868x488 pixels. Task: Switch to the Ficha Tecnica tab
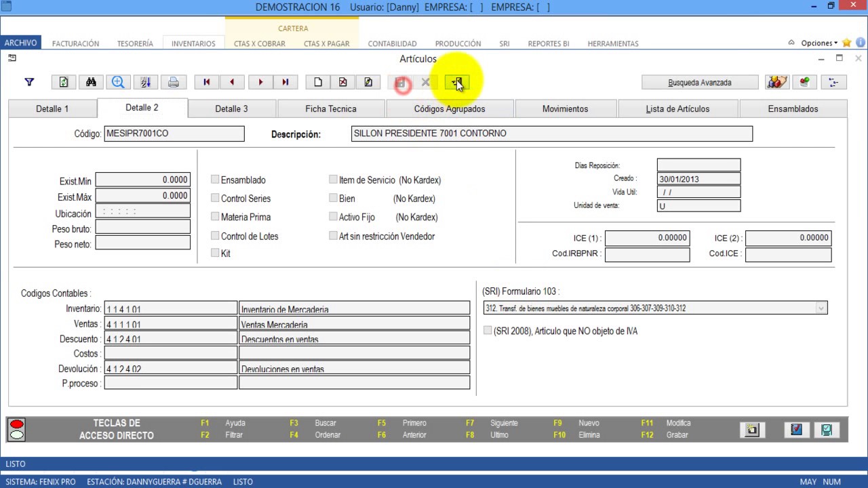pos(331,108)
